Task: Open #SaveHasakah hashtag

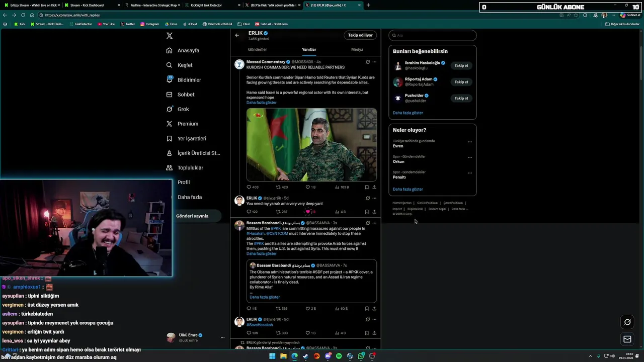Action: 260,325
